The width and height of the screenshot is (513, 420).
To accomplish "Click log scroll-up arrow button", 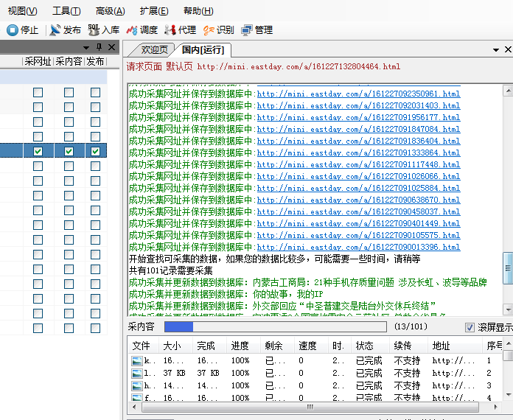I will pos(508,91).
